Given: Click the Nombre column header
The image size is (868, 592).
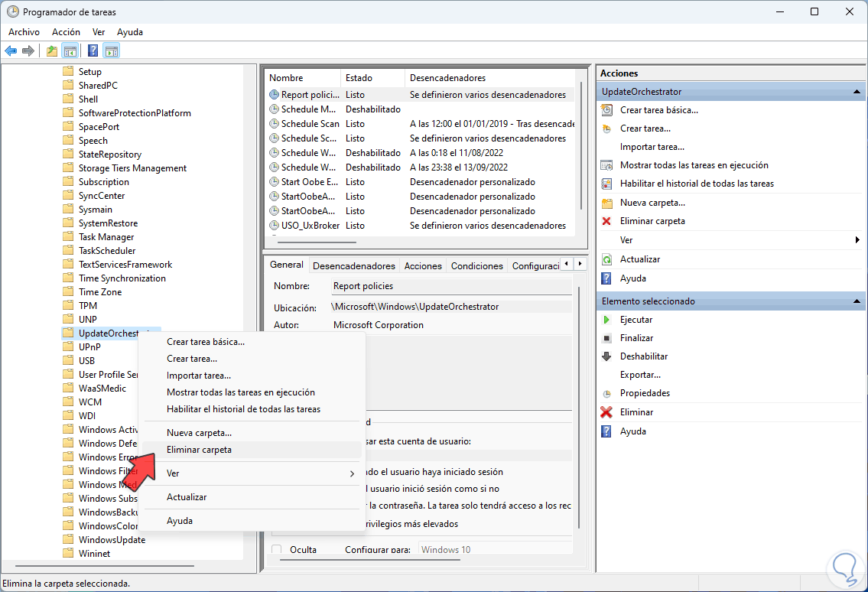Looking at the screenshot, I should tap(303, 78).
